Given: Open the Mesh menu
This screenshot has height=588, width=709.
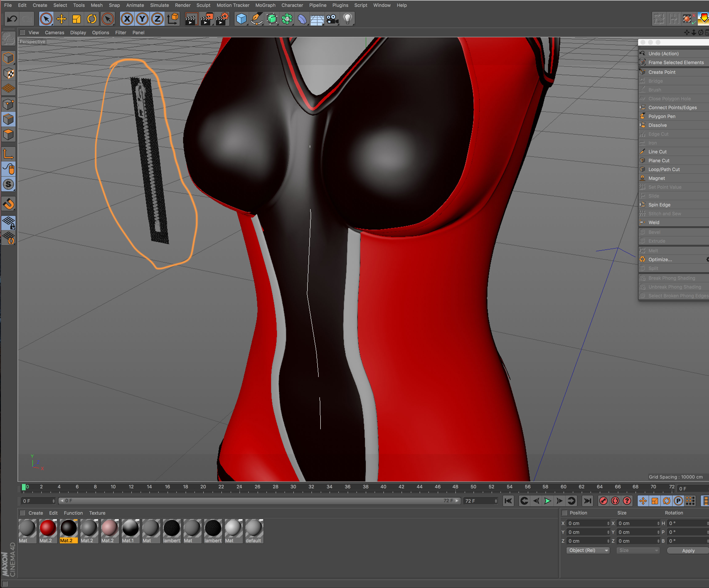Looking at the screenshot, I should pos(97,5).
